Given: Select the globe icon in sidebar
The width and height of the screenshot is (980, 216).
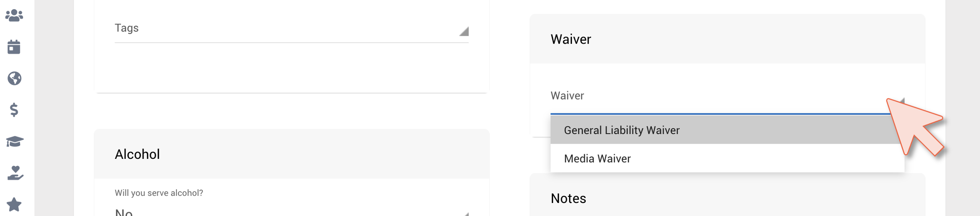Looking at the screenshot, I should [x=14, y=79].
